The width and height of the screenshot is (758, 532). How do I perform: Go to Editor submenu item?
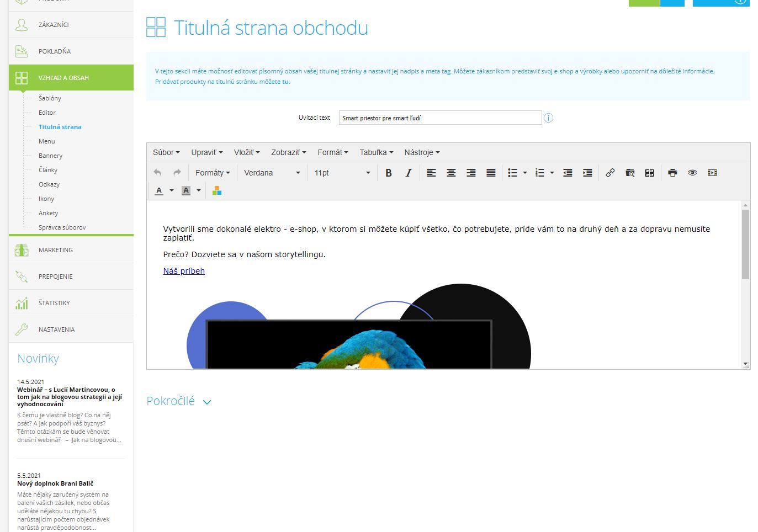pyautogui.click(x=47, y=113)
